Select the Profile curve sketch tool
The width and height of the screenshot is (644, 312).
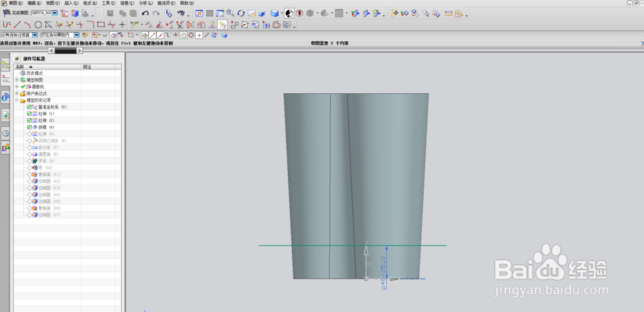click(6, 24)
